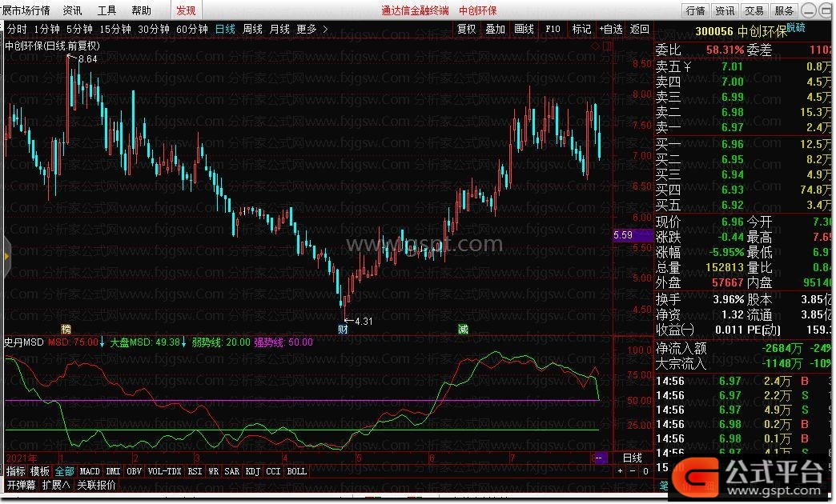Select the 周线 weekly period tab
Screen dimensions: 836x504
click(252, 29)
